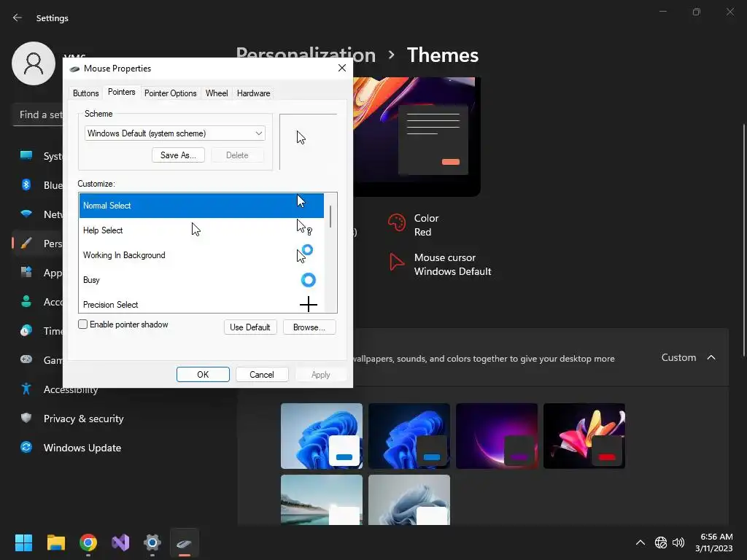The height and width of the screenshot is (560, 747).
Task: Open Visual Studio from taskbar
Action: click(120, 542)
